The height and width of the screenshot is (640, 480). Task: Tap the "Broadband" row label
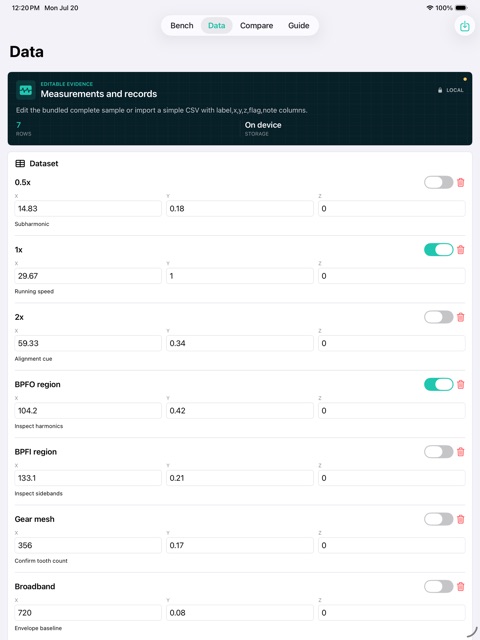[x=35, y=587]
